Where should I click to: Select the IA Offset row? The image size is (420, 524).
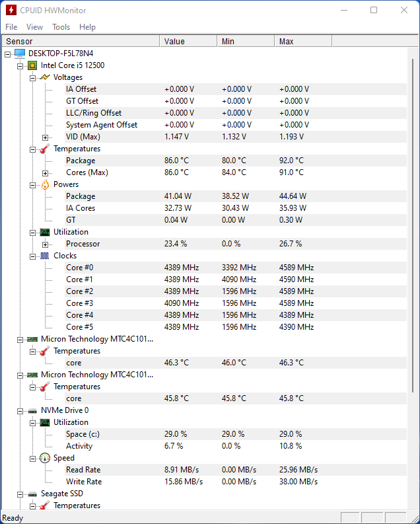[236, 89]
